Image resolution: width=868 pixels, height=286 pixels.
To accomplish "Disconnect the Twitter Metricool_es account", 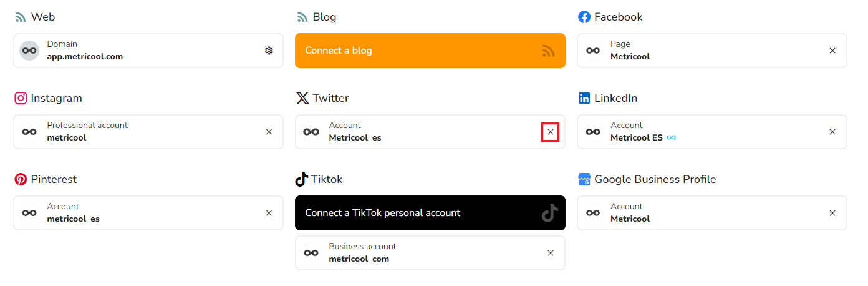I will 550,132.
